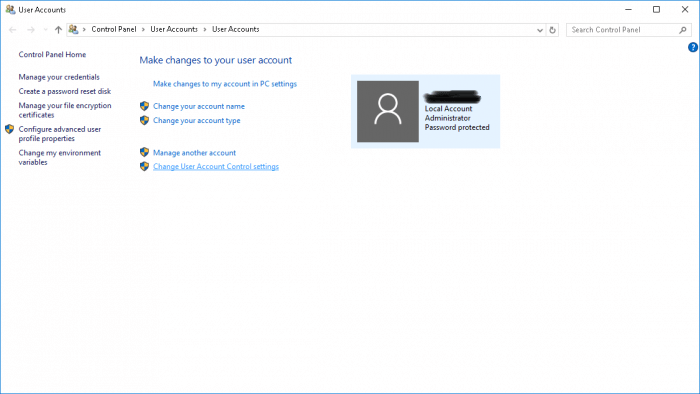The width and height of the screenshot is (700, 394).
Task: Click the 'Local Account' text
Action: (448, 108)
